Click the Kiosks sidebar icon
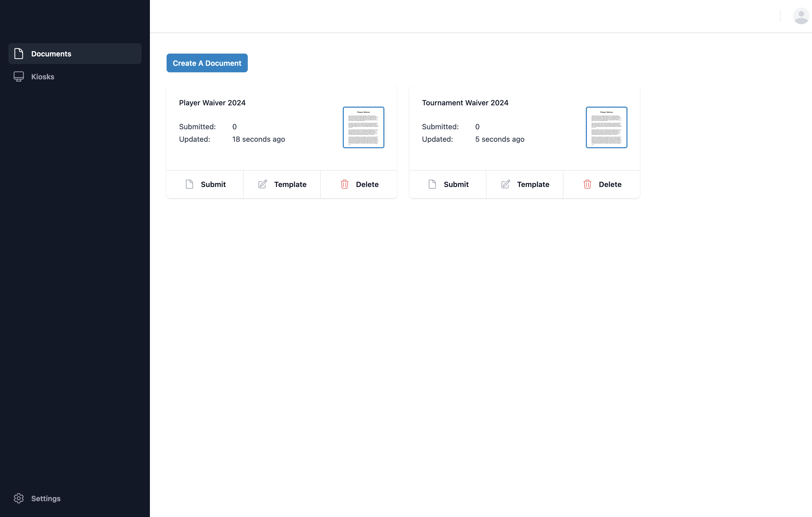The width and height of the screenshot is (812, 517). coord(18,76)
